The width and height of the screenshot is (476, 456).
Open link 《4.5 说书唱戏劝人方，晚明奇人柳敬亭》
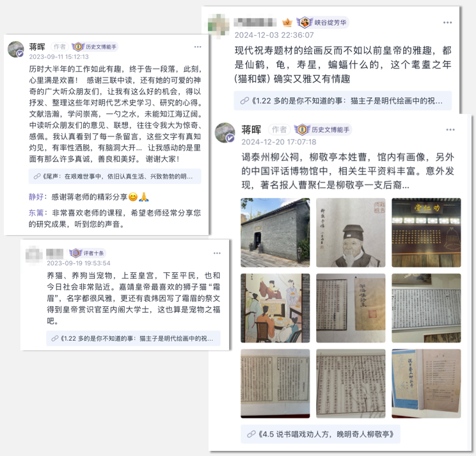[321, 434]
